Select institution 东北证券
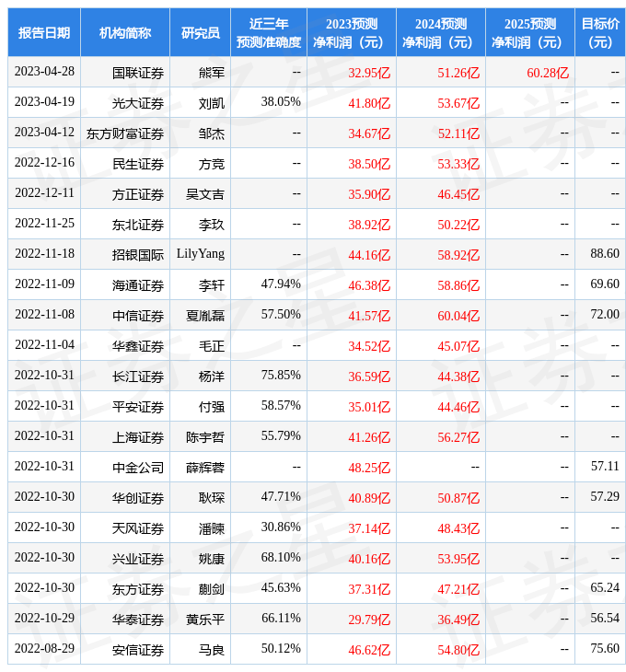Screen dimensions: 626x672 tap(138, 225)
